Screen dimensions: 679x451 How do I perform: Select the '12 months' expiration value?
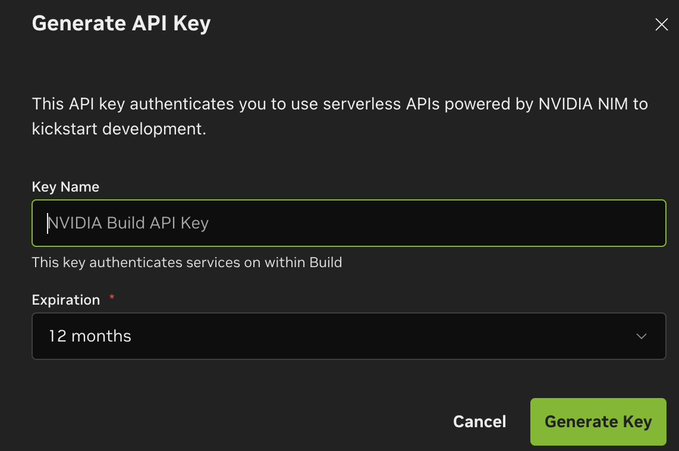point(90,336)
